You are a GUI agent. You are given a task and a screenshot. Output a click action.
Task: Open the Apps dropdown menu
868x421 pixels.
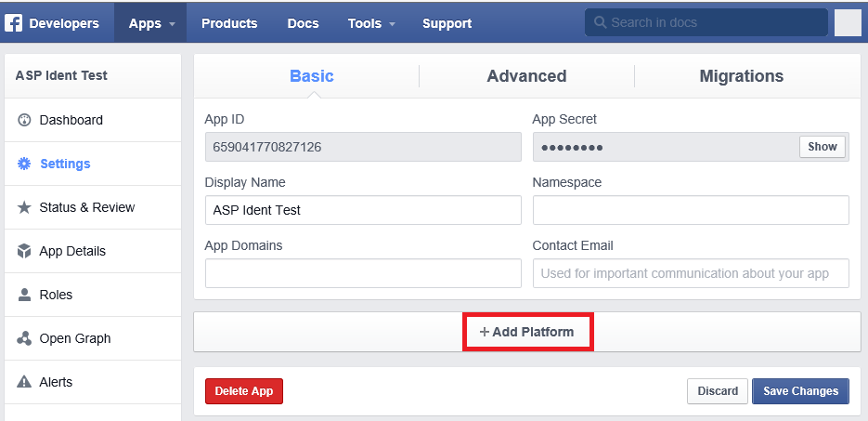pyautogui.click(x=150, y=23)
